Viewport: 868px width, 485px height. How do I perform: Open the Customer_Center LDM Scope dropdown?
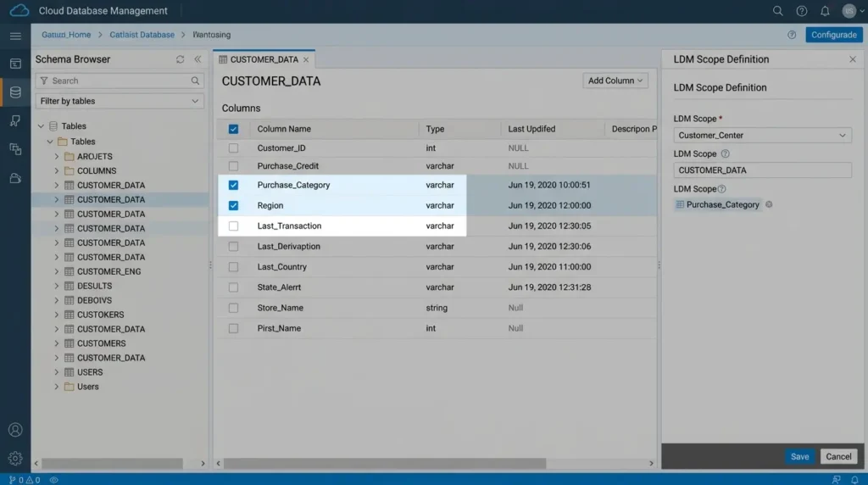coord(762,135)
